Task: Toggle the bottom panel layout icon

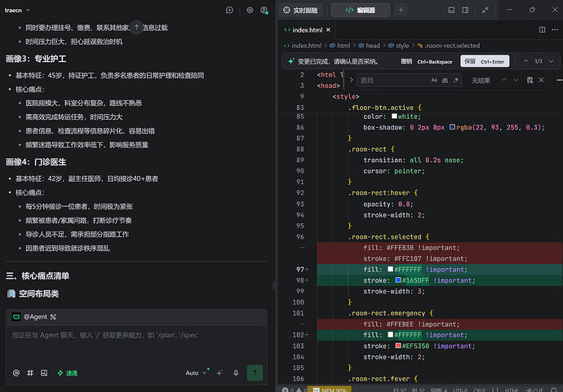Action: point(451,10)
